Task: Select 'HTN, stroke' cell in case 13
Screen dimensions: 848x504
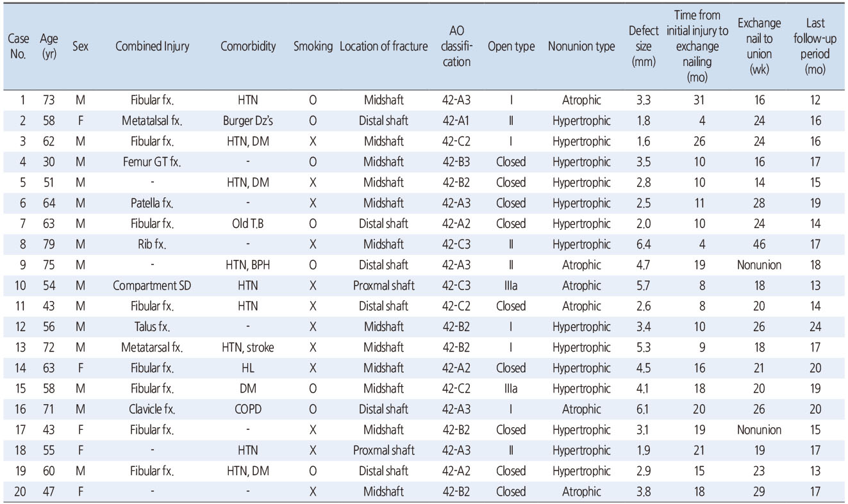Action: coord(248,348)
